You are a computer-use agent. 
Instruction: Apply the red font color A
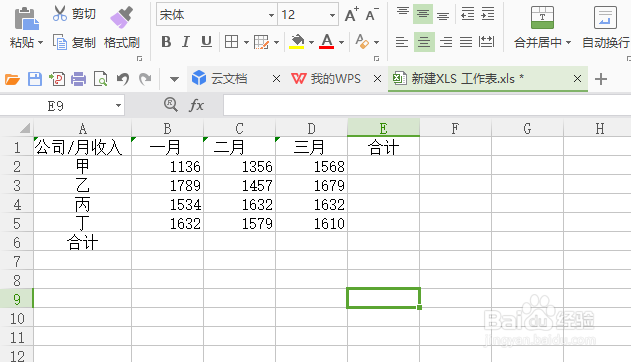click(x=326, y=41)
